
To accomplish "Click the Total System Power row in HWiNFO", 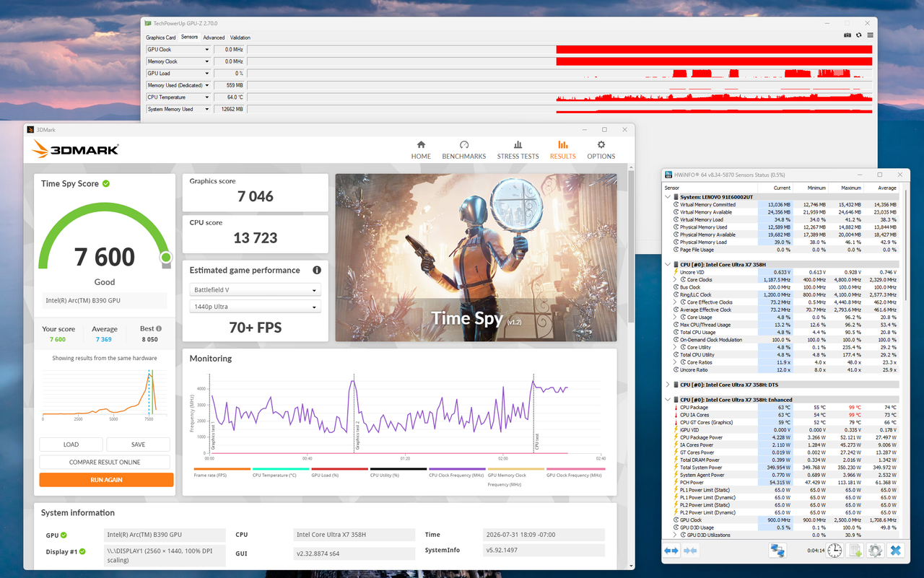I will point(782,468).
